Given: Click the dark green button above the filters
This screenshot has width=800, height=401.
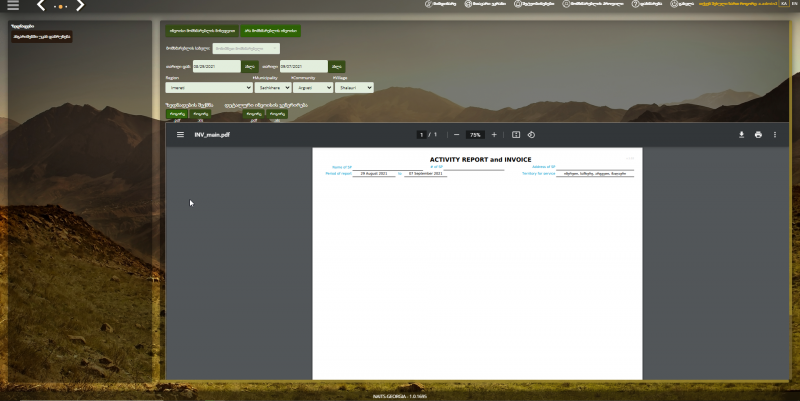Looking at the screenshot, I should point(202,31).
